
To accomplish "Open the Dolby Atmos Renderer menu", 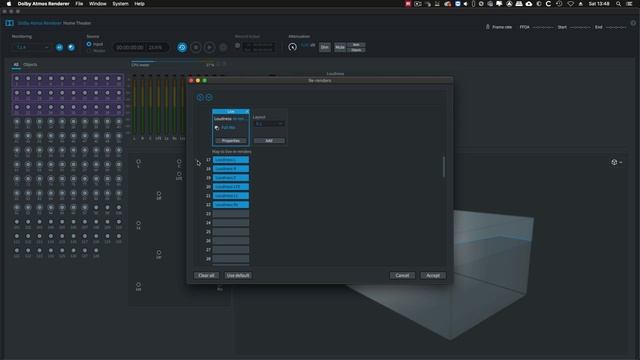I will (x=43, y=4).
